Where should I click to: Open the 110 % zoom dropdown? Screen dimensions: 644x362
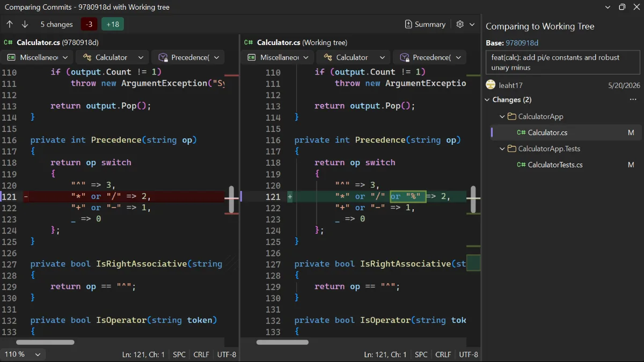point(23,354)
